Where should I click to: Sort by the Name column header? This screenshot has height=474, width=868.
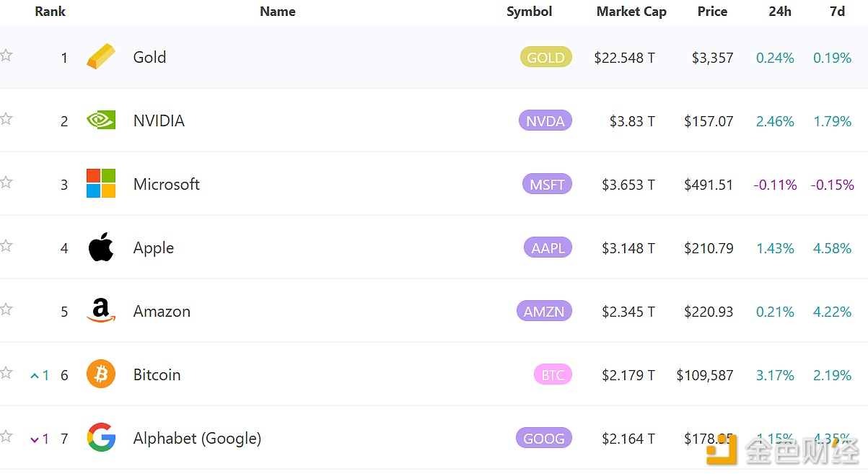point(277,12)
